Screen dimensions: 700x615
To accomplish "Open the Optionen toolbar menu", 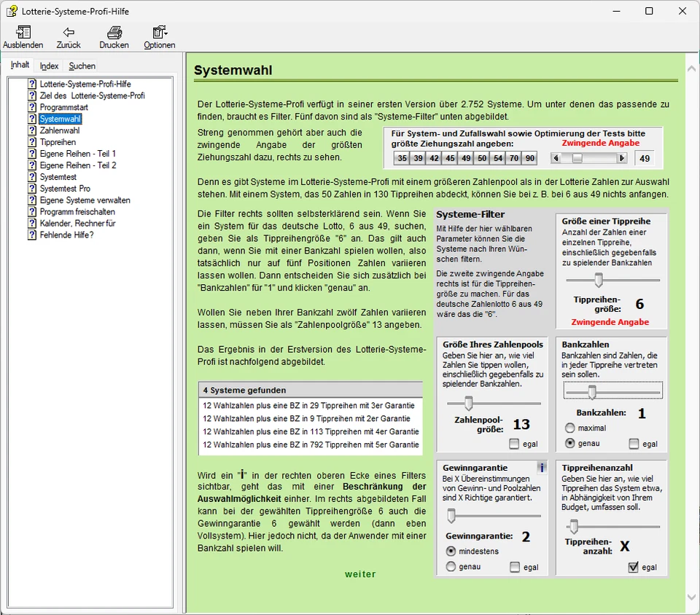I will [159, 33].
